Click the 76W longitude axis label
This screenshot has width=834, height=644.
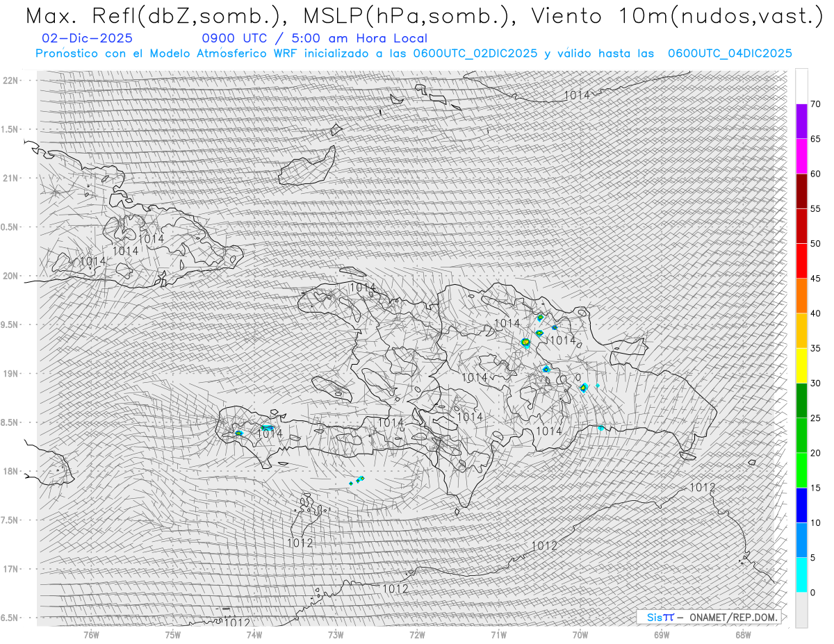point(91,635)
